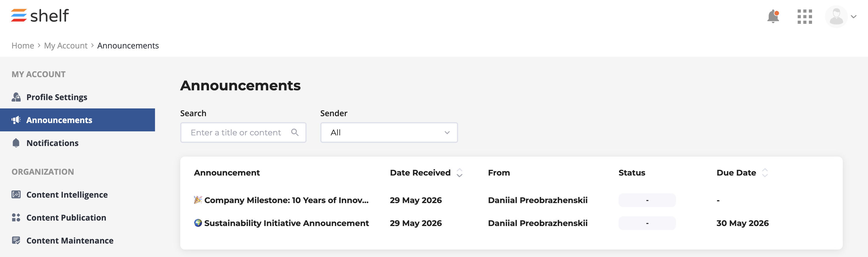Expand the Sender dropdown

coord(389,133)
